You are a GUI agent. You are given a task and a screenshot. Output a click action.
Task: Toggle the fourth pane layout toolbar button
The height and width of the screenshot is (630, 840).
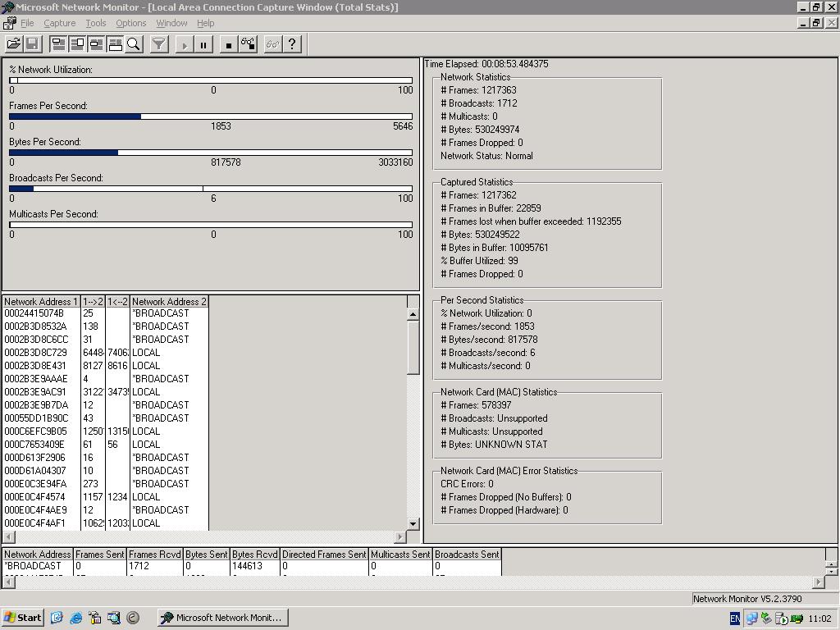115,44
